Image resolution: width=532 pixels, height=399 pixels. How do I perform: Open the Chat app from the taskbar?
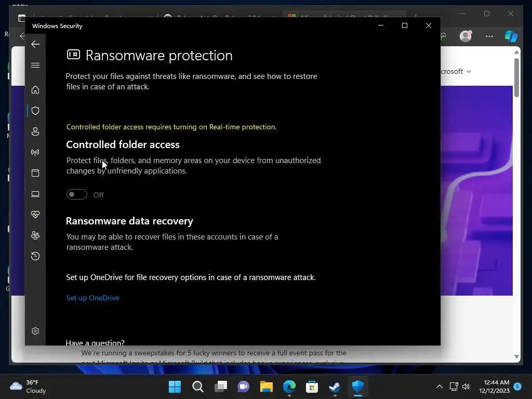pos(243,387)
